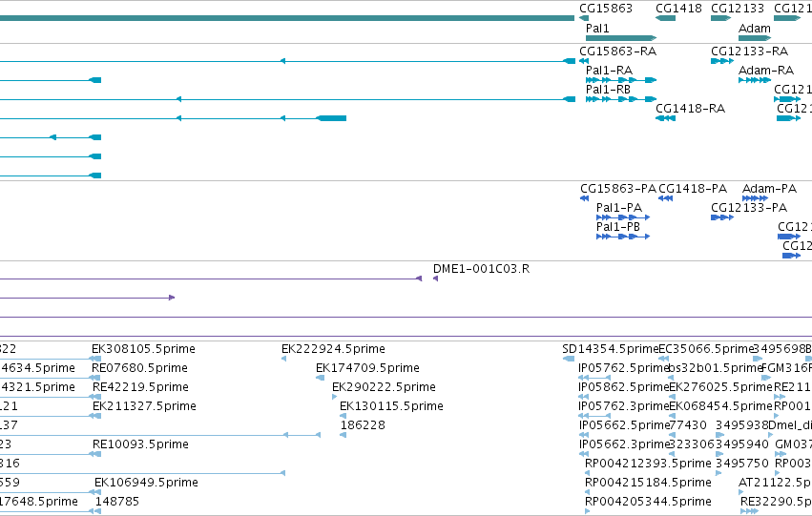Click the Adam gene bar
Screen dimensions: 812x516
point(755,38)
